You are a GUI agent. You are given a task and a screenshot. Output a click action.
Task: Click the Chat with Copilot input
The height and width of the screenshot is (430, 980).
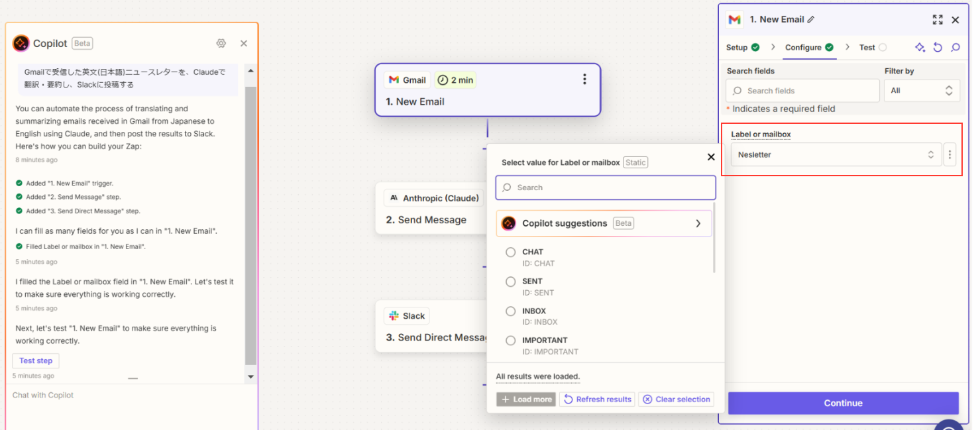click(x=126, y=395)
